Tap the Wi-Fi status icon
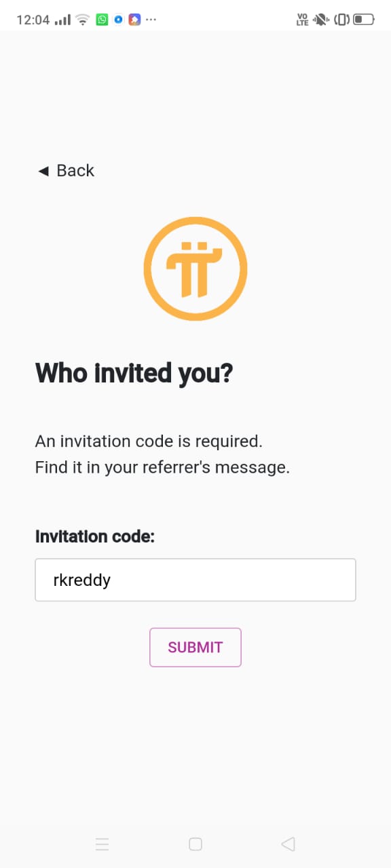This screenshot has height=868, width=391. point(83,20)
